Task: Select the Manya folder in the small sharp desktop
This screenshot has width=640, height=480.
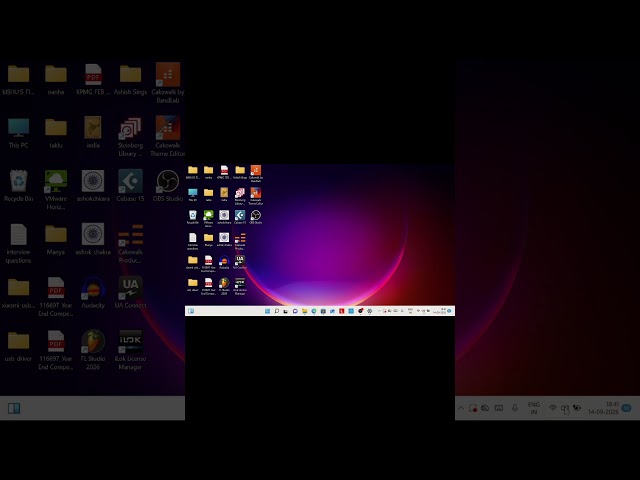Action: (x=209, y=240)
